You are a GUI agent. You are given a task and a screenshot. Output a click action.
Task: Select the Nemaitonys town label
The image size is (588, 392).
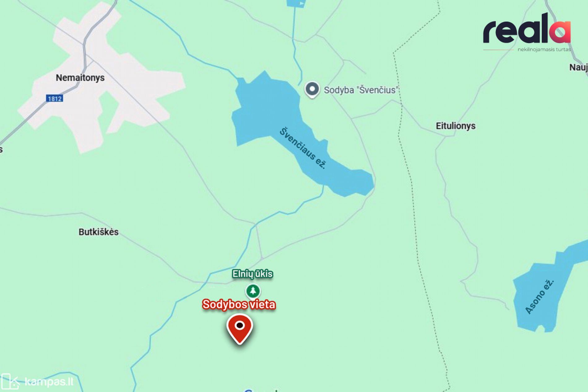80,77
